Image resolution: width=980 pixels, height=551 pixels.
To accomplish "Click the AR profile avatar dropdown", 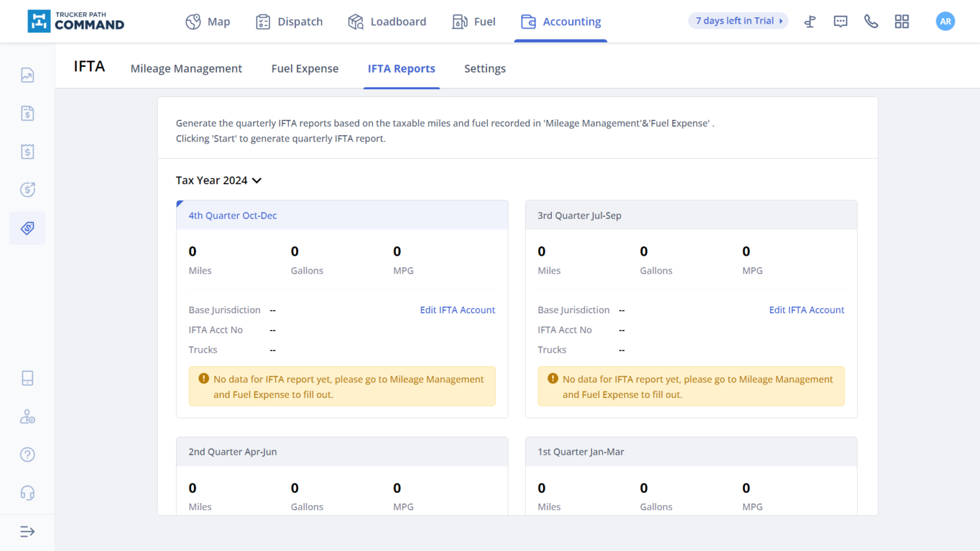I will (945, 21).
